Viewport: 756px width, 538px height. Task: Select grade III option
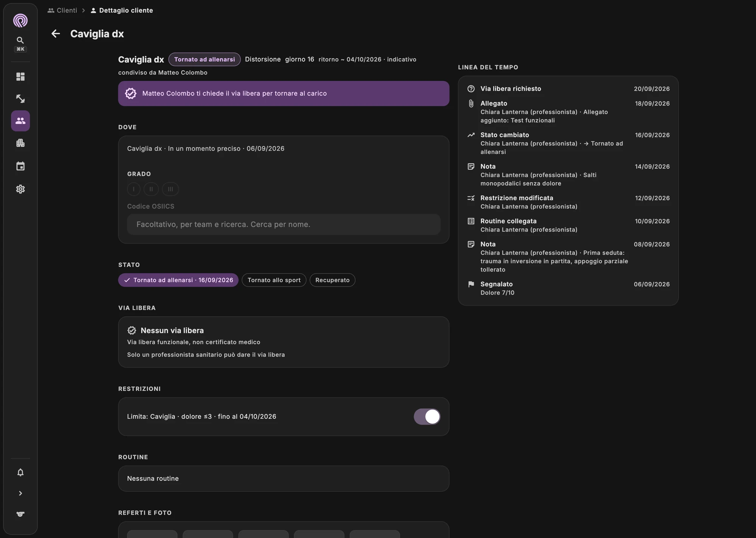170,189
